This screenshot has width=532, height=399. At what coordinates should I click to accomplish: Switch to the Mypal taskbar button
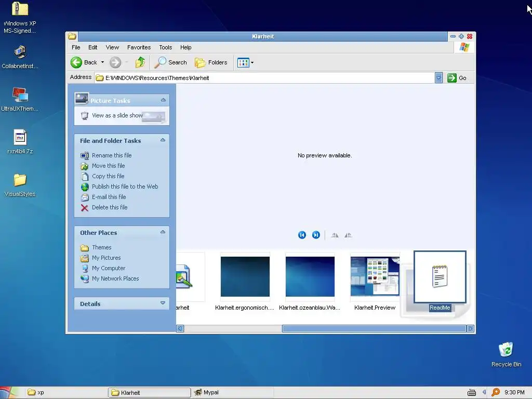coord(233,393)
